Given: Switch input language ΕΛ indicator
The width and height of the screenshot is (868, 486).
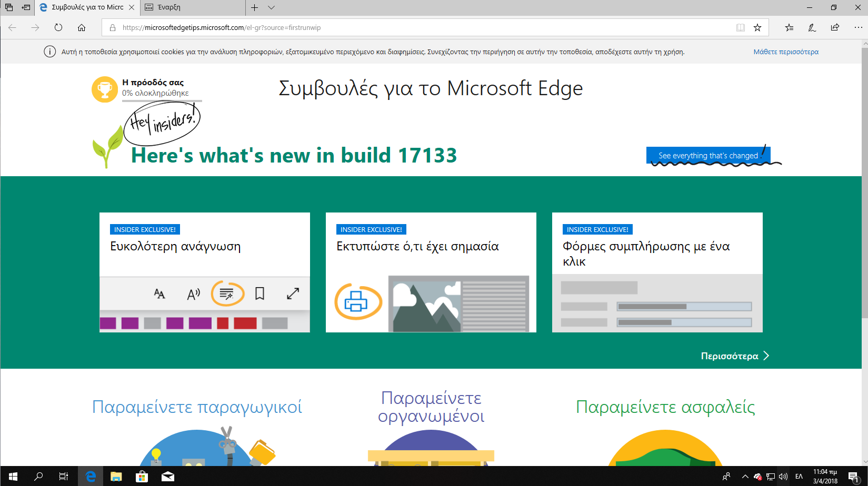Looking at the screenshot, I should coord(799,477).
